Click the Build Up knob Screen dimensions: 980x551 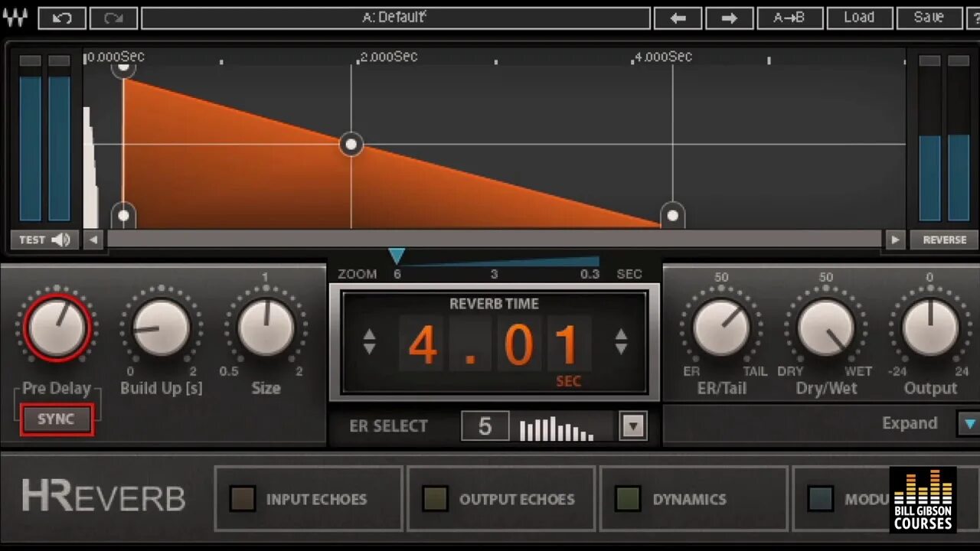pos(162,328)
